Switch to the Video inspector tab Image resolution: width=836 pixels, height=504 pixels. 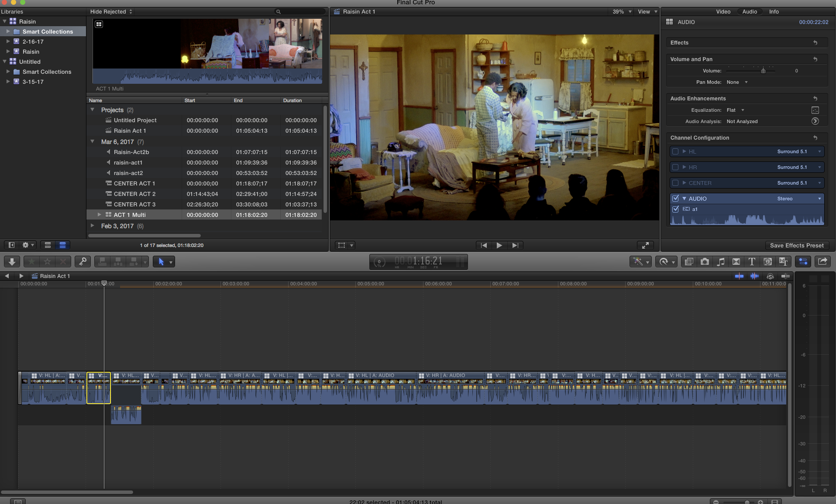click(723, 12)
